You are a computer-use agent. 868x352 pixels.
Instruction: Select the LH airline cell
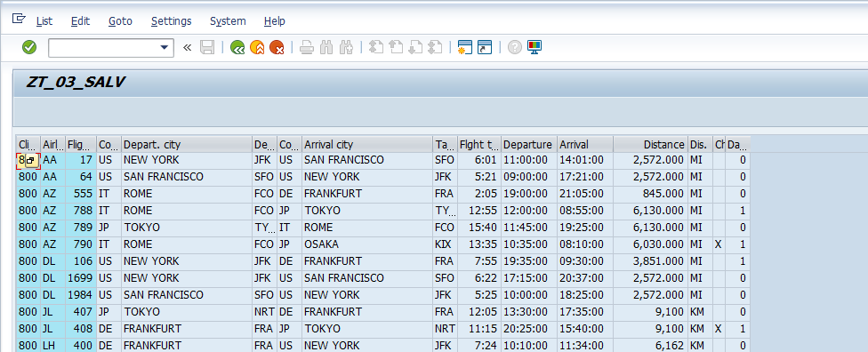tap(53, 346)
